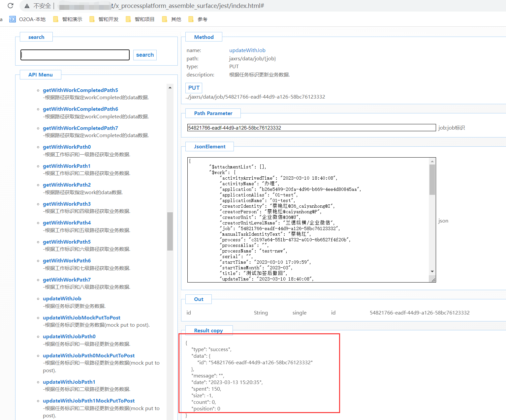The image size is (506, 420).
Task: Click inside the JsonElement textarea
Action: click(308, 220)
